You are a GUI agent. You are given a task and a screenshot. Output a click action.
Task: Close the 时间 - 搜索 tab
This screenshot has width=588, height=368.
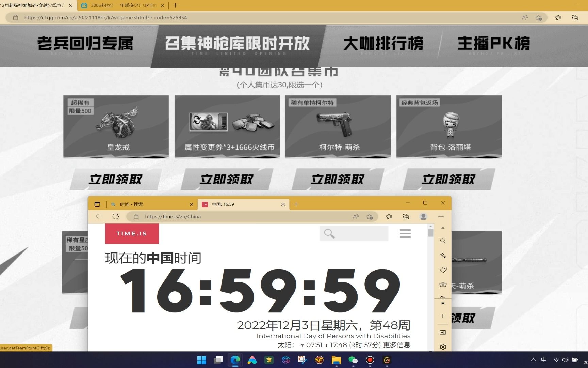[191, 204]
